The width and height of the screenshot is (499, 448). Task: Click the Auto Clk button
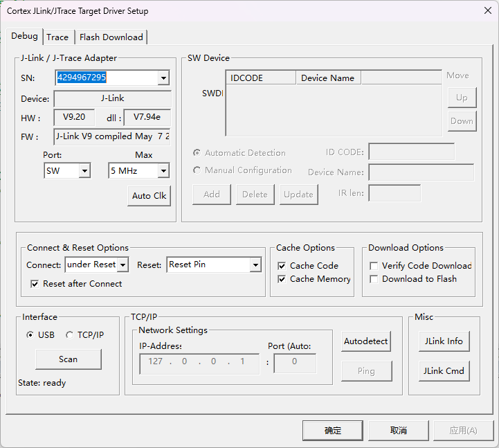149,195
